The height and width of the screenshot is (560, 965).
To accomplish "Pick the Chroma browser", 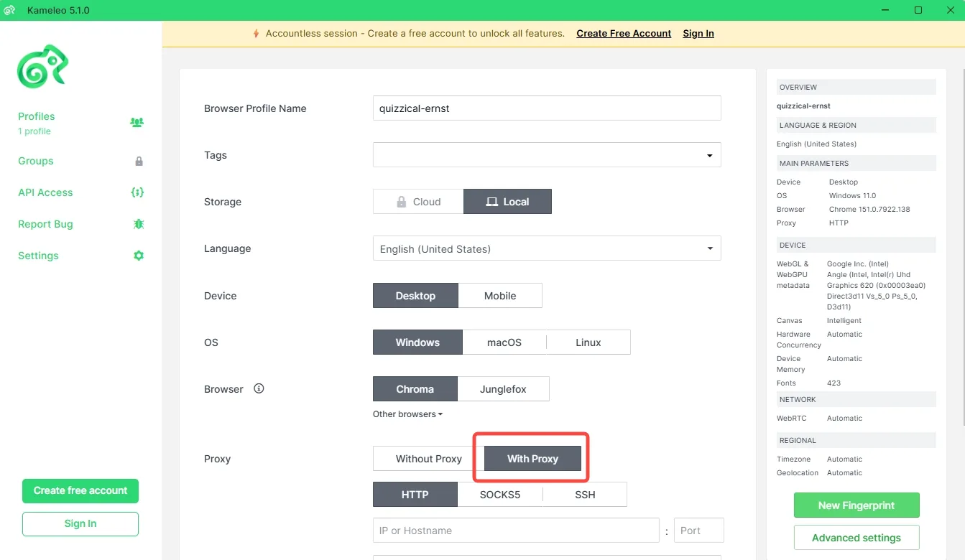I will coord(415,389).
